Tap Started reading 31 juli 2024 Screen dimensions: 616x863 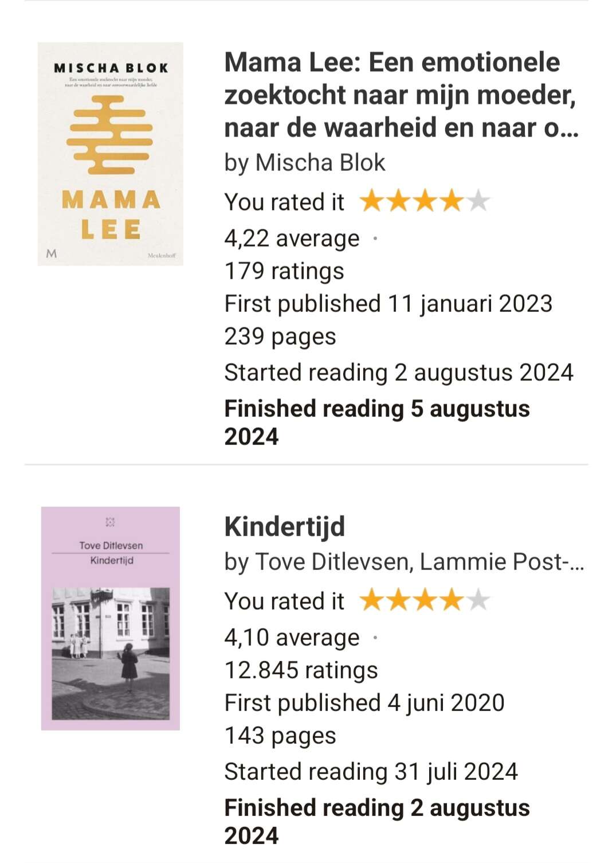pyautogui.click(x=371, y=772)
